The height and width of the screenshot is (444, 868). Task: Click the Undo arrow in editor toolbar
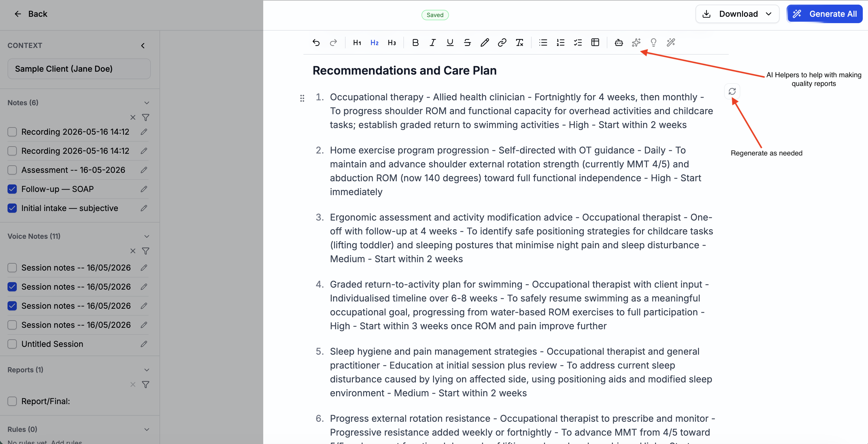(x=316, y=42)
